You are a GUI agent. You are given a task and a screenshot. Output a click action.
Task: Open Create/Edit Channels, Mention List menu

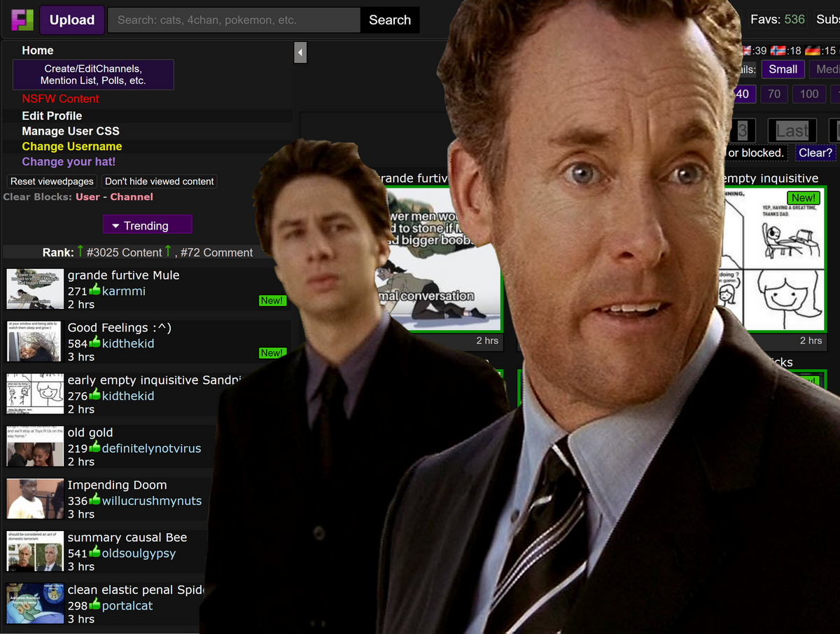pos(93,74)
